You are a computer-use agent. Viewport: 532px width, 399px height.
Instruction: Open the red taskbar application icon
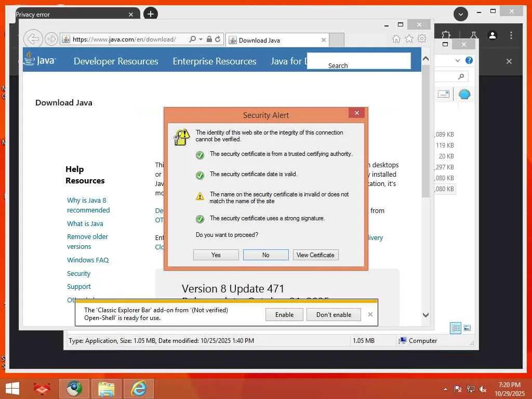42,389
